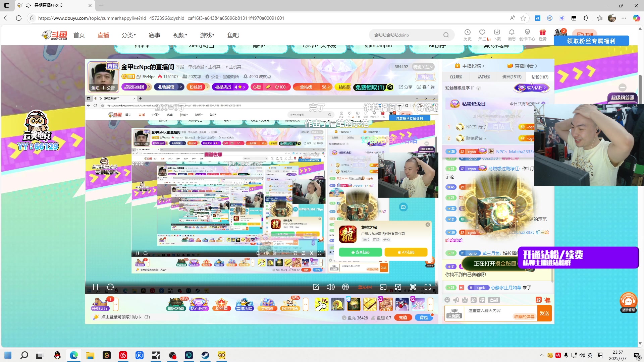
Task: Switch to the 贵宾(1513) tab
Action: (512, 77)
